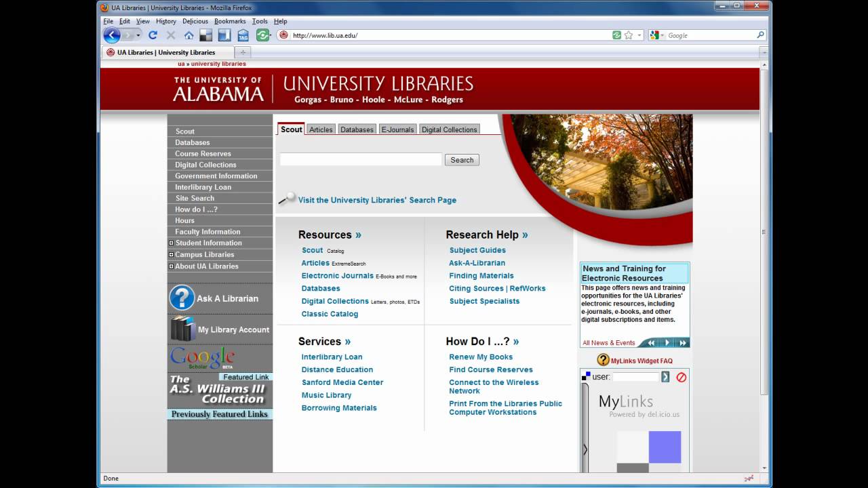Open the Bookmarks menu
Screen dimensions: 868x488
pyautogui.click(x=230, y=21)
